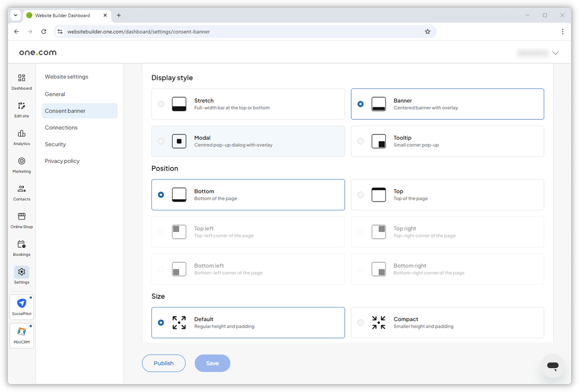Screen dimensions: 579x392
Task: Go to Privacy policy settings
Action: coord(62,161)
